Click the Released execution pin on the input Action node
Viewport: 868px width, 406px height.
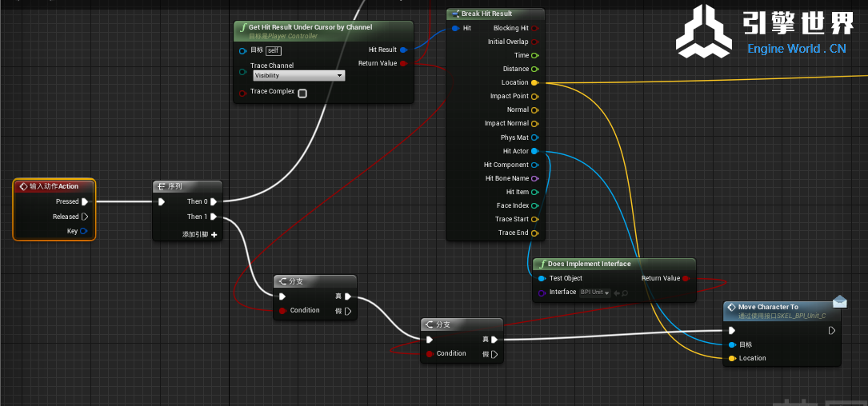tap(85, 217)
